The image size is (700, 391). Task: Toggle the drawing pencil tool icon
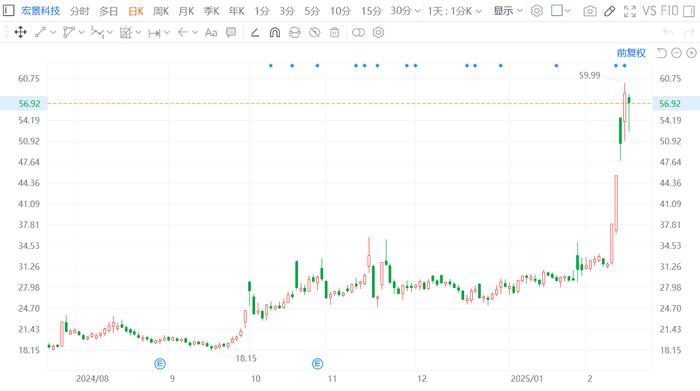point(609,11)
